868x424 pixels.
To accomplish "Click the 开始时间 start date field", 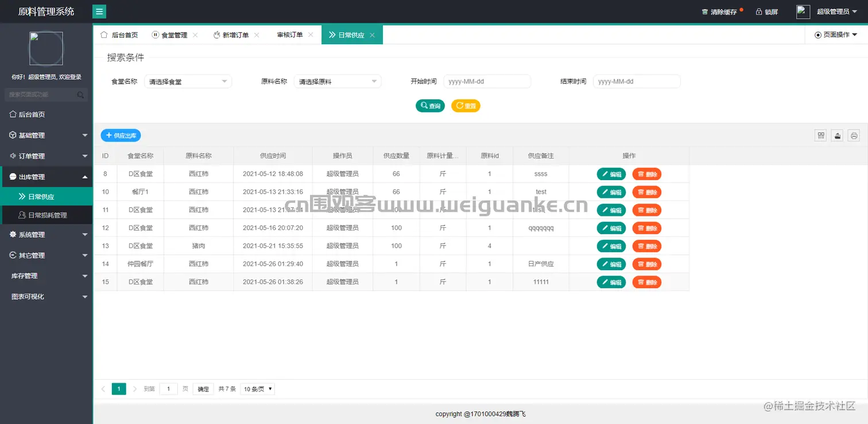I will click(x=487, y=81).
